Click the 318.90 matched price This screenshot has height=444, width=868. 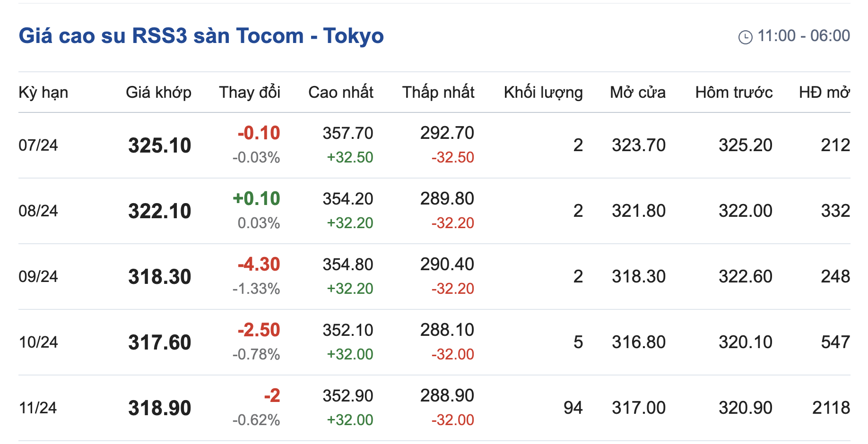(160, 408)
